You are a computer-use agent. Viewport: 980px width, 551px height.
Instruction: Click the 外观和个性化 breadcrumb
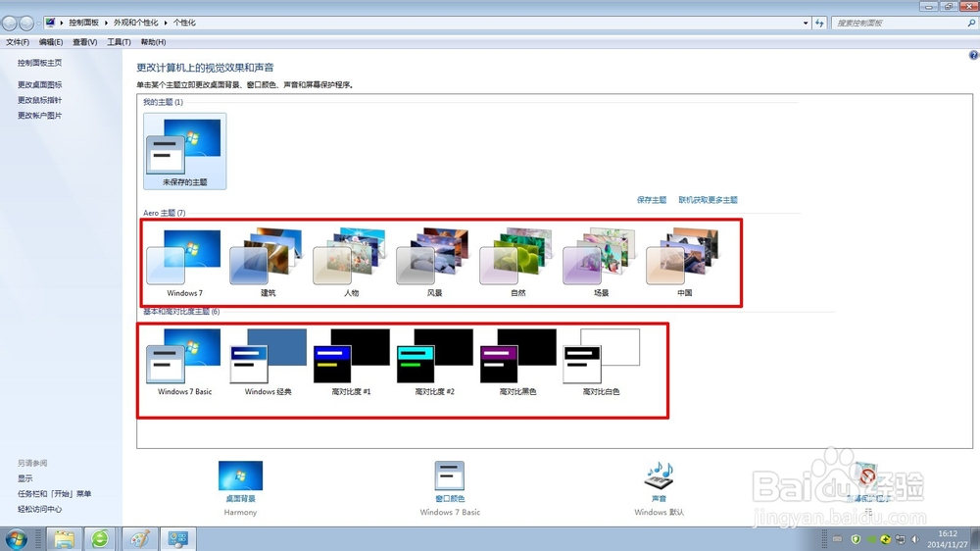[x=135, y=23]
